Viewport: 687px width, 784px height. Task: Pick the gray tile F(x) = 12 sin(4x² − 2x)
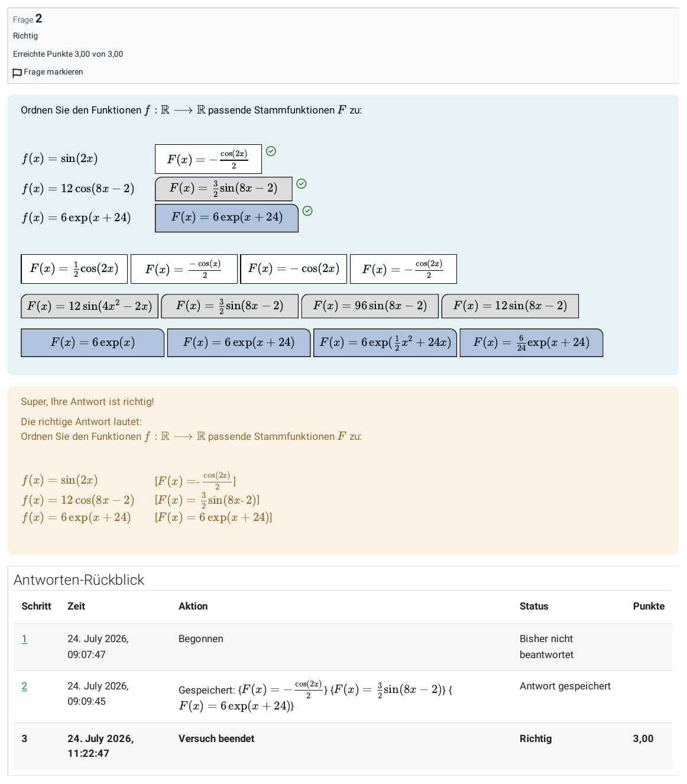click(89, 306)
